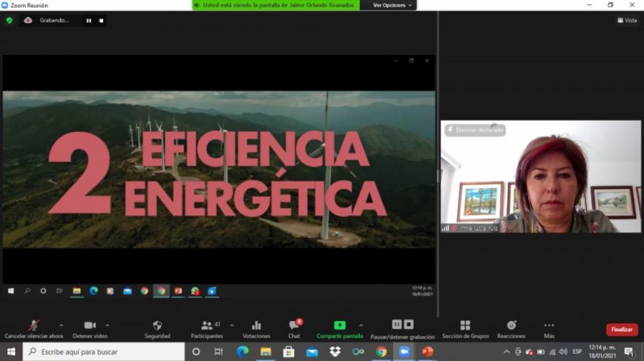The width and height of the screenshot is (644, 361).
Task: Open the Participantes panel
Action: pyautogui.click(x=207, y=328)
